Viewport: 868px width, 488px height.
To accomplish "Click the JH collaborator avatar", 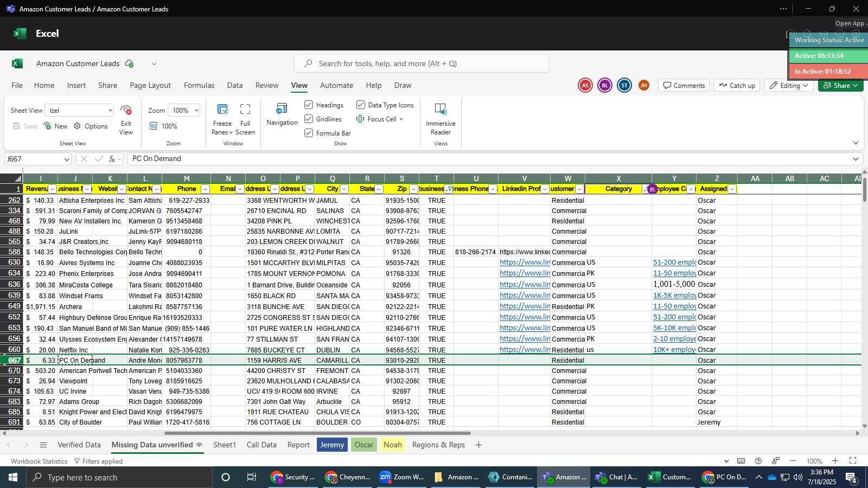I will pos(644,85).
